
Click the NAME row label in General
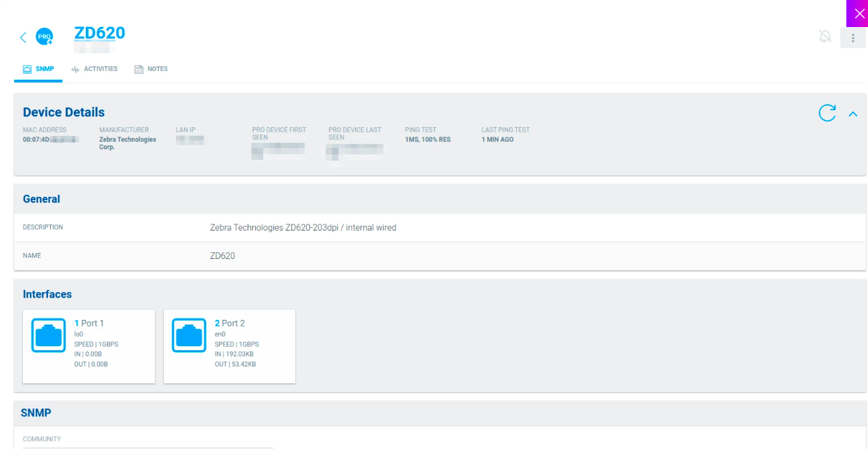coord(32,256)
